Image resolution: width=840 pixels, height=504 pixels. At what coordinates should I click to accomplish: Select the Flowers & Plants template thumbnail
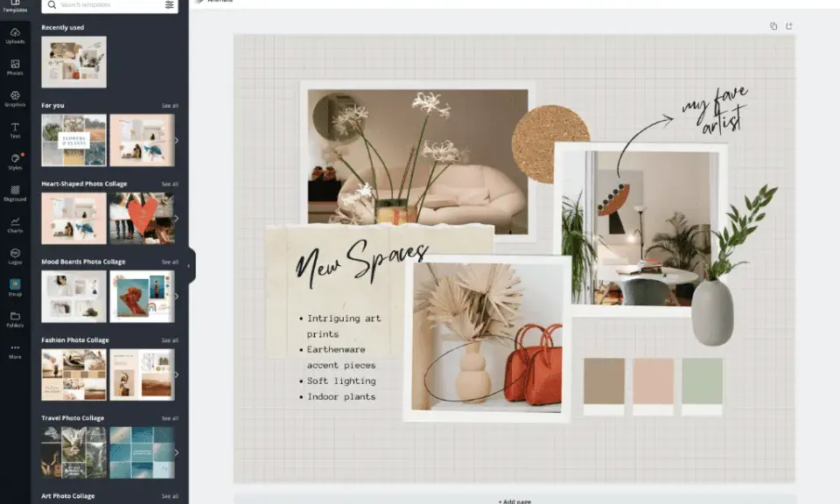point(73,140)
